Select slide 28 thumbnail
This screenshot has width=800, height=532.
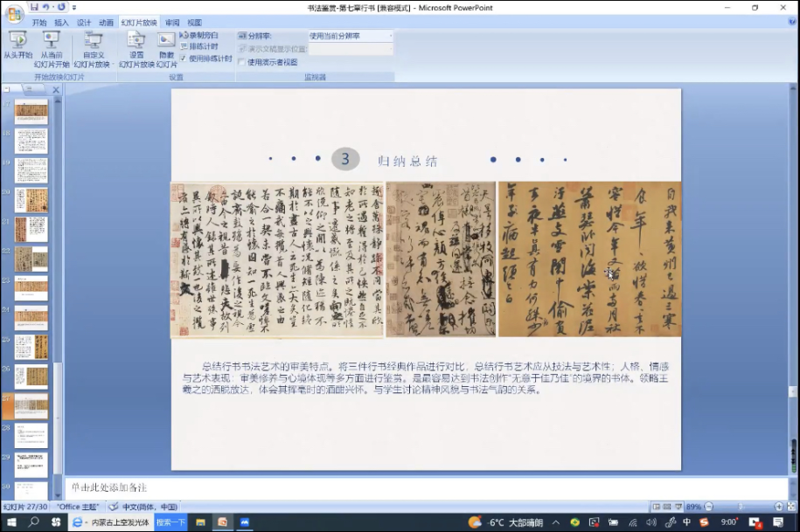(31, 436)
